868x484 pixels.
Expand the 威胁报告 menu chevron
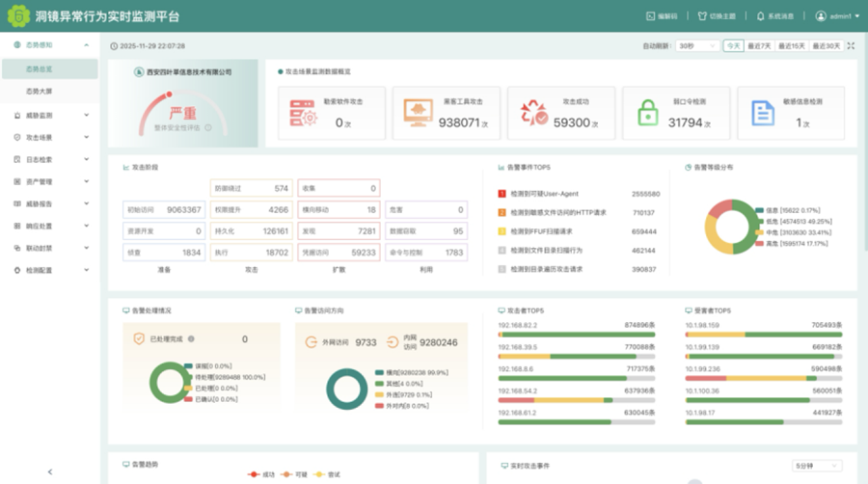pyautogui.click(x=87, y=203)
